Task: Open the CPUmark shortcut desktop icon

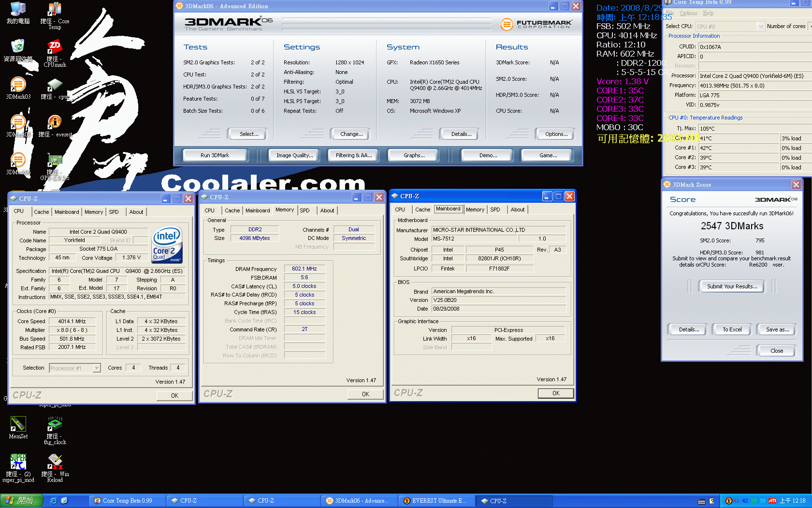Action: 55,53
